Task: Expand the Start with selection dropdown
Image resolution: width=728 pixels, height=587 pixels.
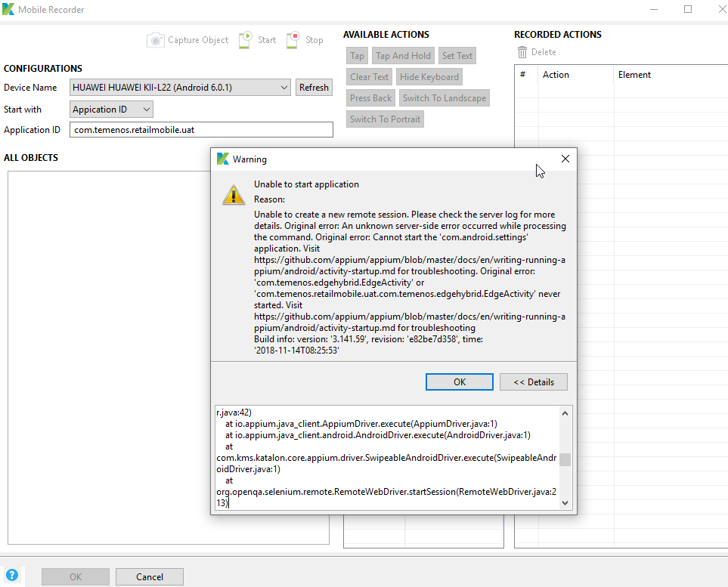Action: coord(146,109)
